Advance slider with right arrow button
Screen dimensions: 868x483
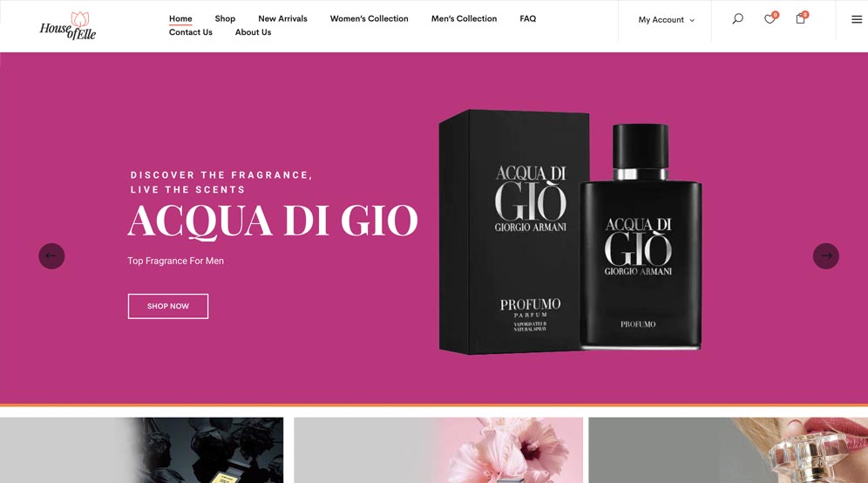pos(826,256)
